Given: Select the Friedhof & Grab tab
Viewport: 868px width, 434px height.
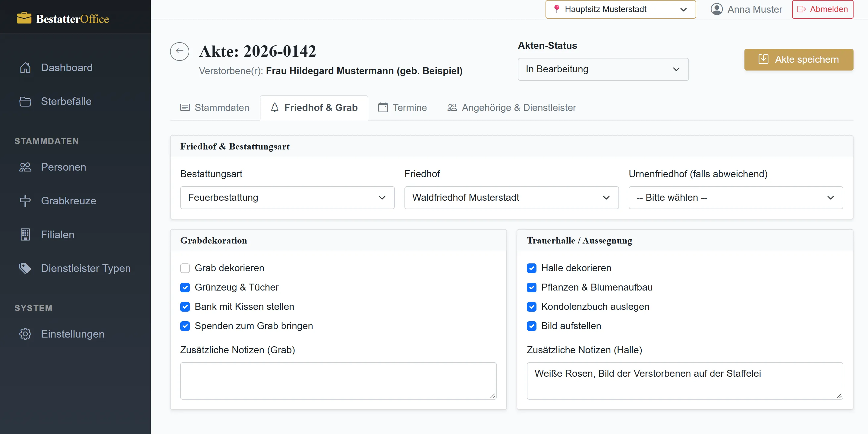Looking at the screenshot, I should [x=314, y=108].
